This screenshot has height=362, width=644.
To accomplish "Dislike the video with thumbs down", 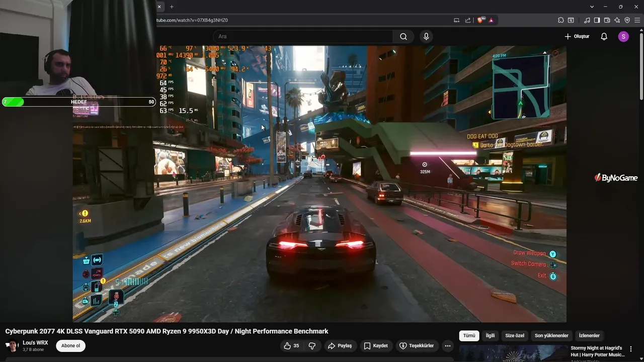I will click(x=312, y=346).
